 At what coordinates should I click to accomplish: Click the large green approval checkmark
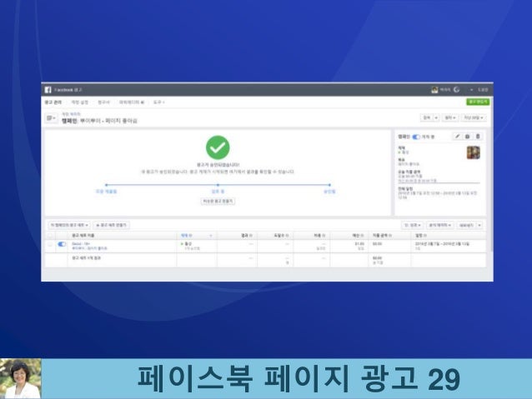[x=218, y=147]
